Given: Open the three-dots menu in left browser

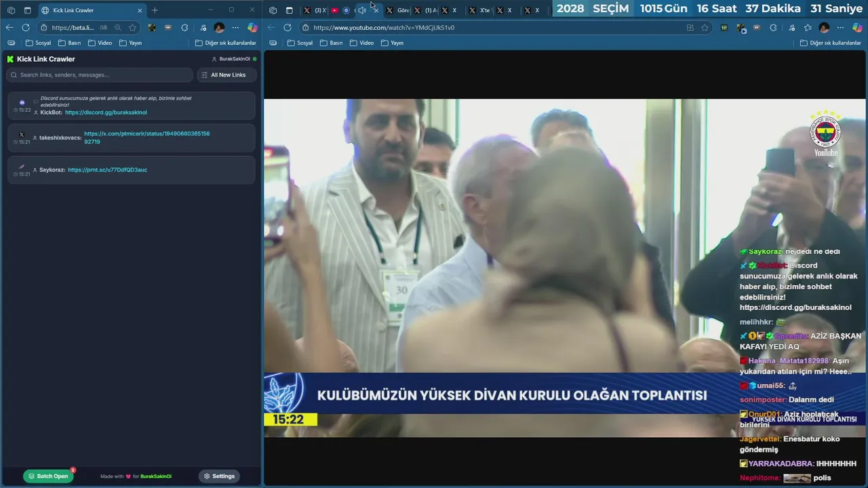Looking at the screenshot, I should [235, 28].
